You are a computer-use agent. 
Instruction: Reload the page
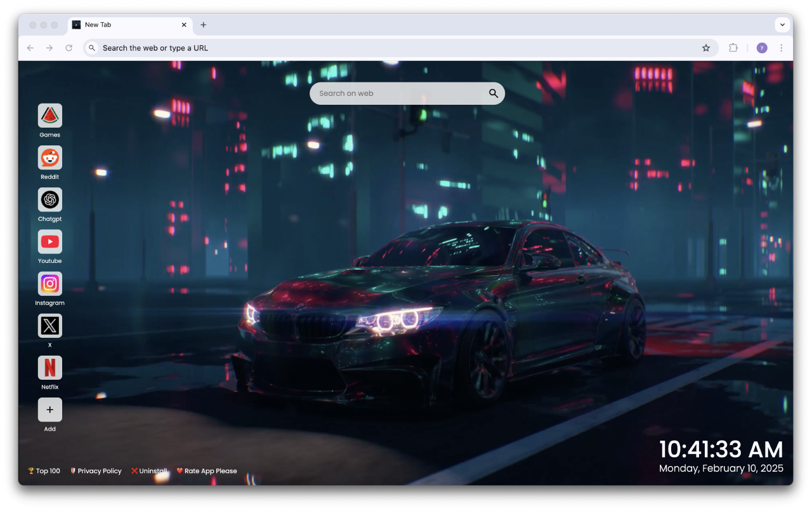(x=69, y=48)
